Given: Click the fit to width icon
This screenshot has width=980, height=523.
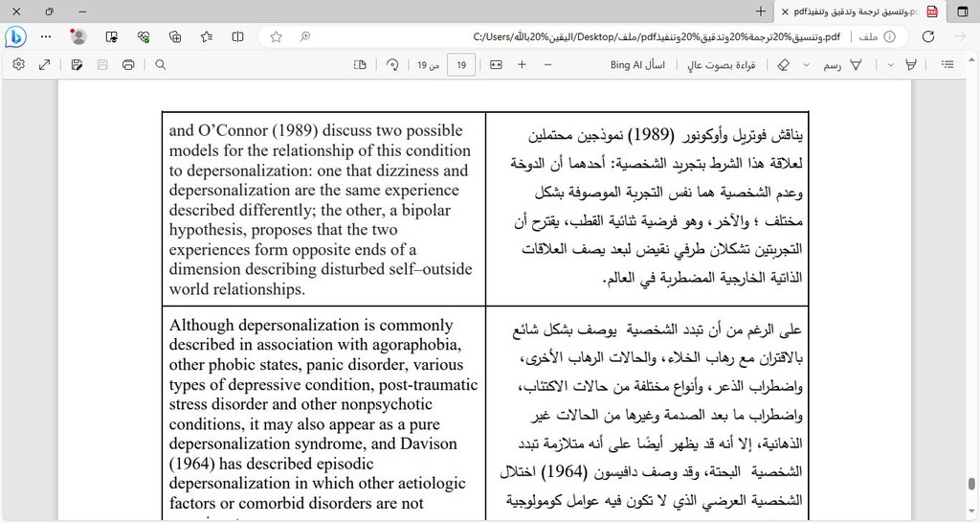Looking at the screenshot, I should click(497, 64).
